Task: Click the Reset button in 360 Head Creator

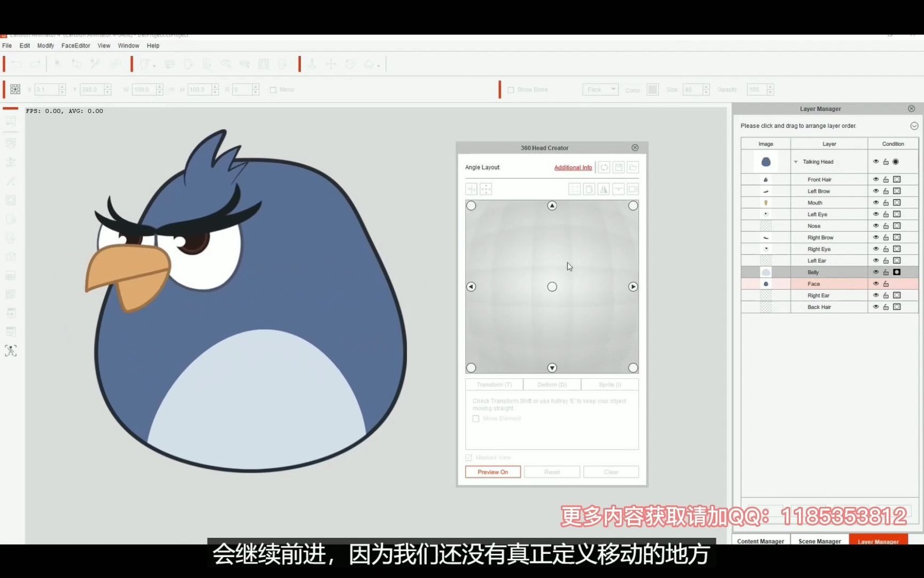Action: coord(552,472)
